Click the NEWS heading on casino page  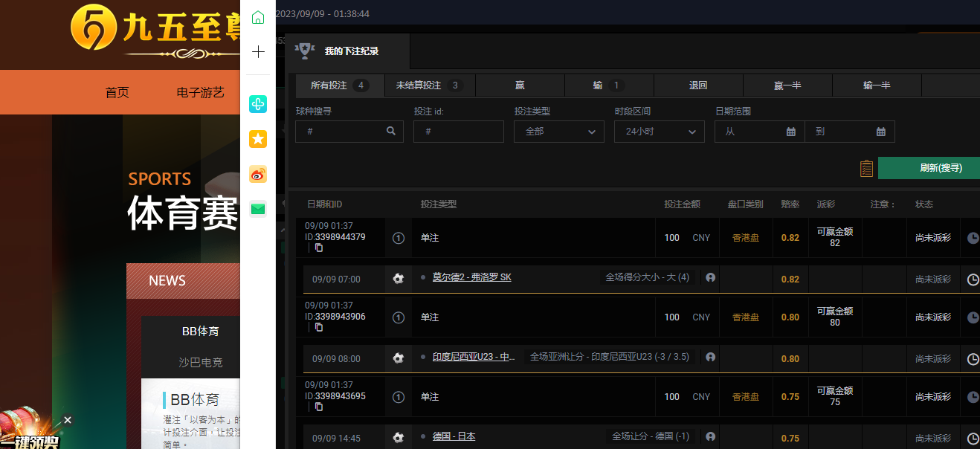click(167, 280)
